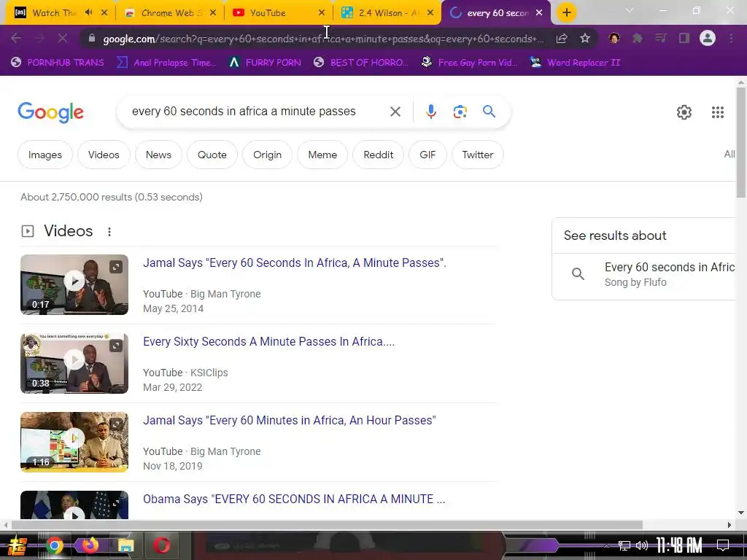Select the Twitter filter chip

tap(477, 155)
